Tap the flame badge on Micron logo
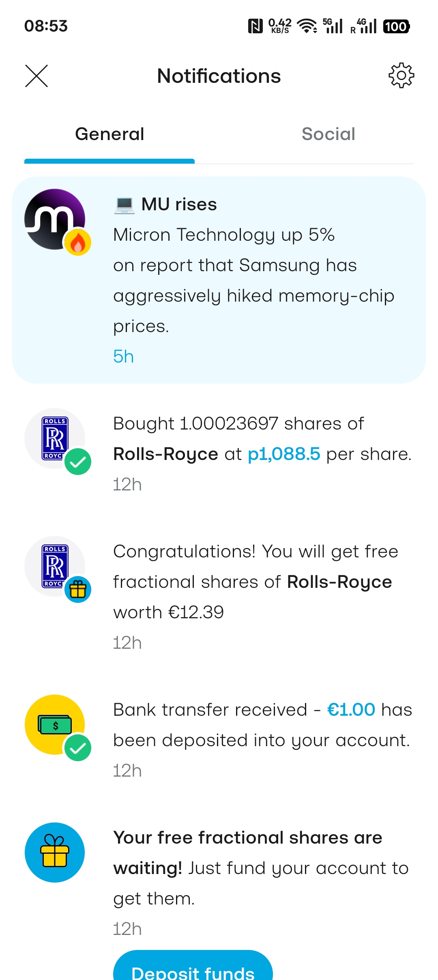Image resolution: width=438 pixels, height=980 pixels. point(78,243)
